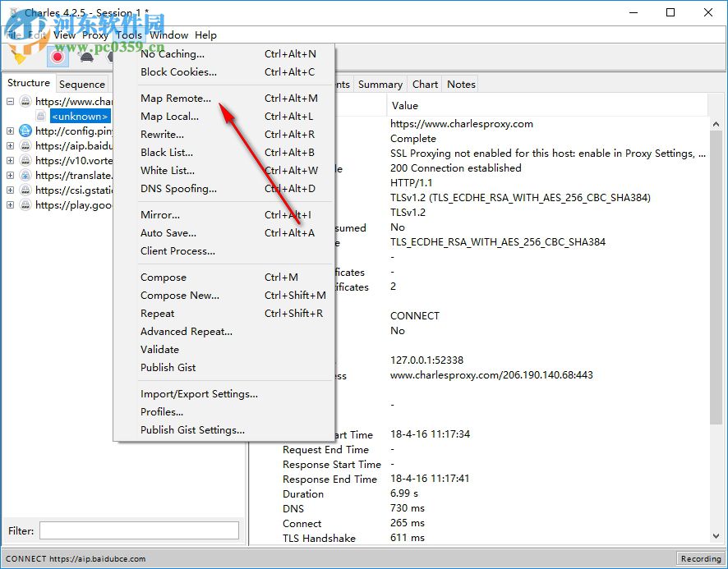Click the 200 Connection established value
728x569 pixels.
tap(455, 168)
